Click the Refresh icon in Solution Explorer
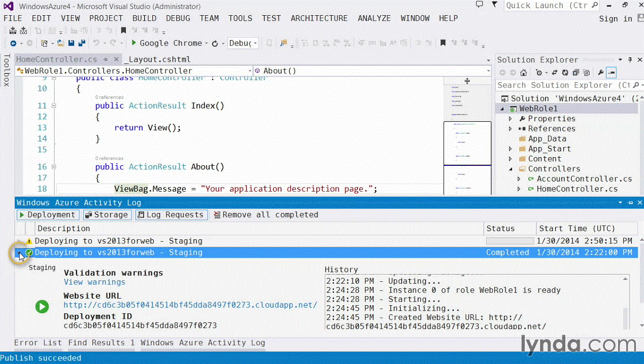Image resolution: width=644 pixels, height=364 pixels. pyautogui.click(x=565, y=72)
